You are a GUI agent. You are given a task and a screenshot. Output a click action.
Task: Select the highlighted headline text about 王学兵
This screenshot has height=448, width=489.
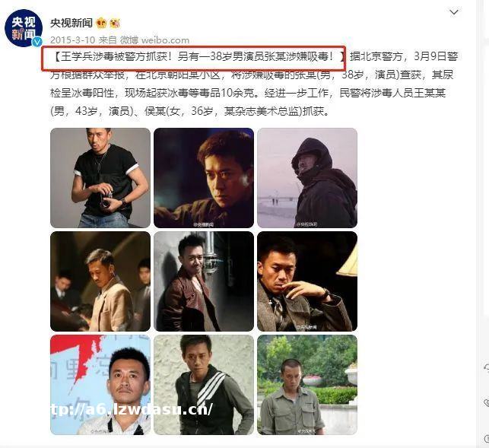194,58
